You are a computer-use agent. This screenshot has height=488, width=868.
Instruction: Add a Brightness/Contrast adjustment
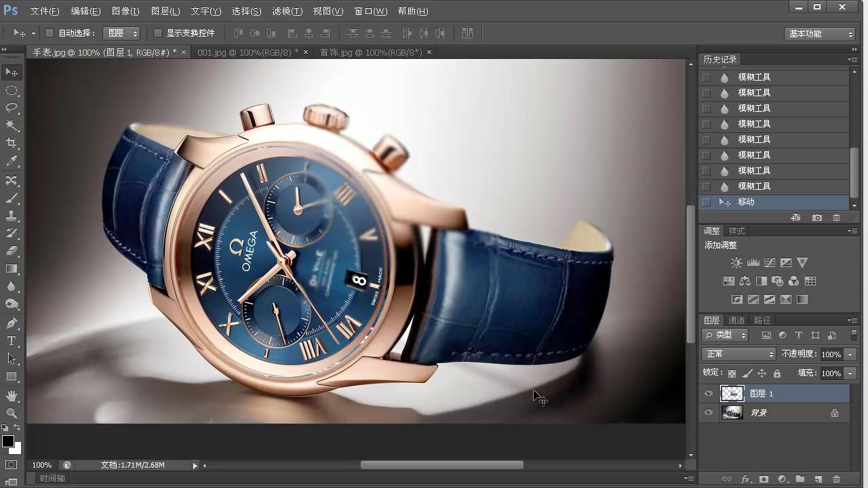(x=736, y=262)
